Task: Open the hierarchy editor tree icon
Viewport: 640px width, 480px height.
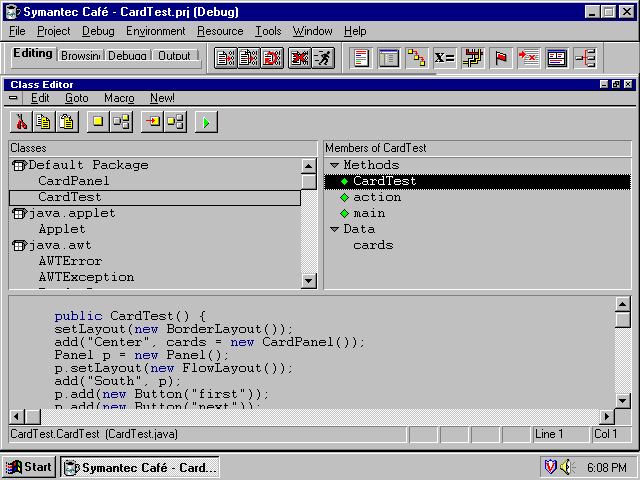Action: click(x=585, y=58)
